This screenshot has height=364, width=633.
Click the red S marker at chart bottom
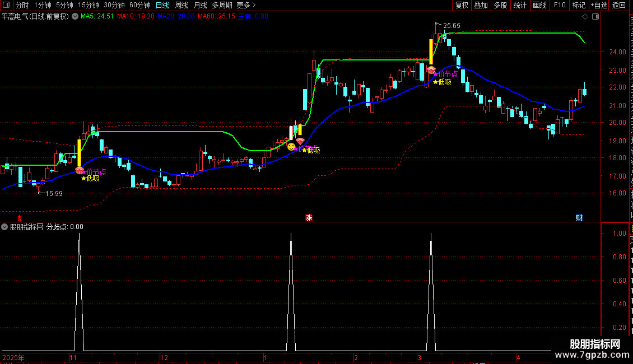click(20, 218)
